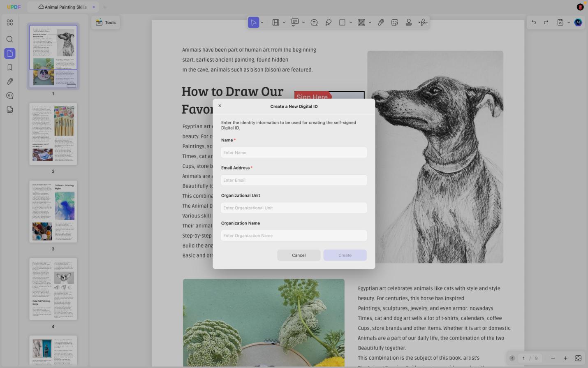The height and width of the screenshot is (368, 588).
Task: Open the search panel in the left sidebar
Action: (x=10, y=39)
